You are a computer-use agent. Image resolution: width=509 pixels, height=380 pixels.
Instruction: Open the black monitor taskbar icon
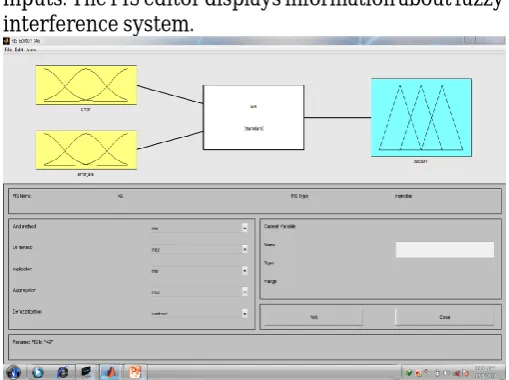click(x=86, y=372)
